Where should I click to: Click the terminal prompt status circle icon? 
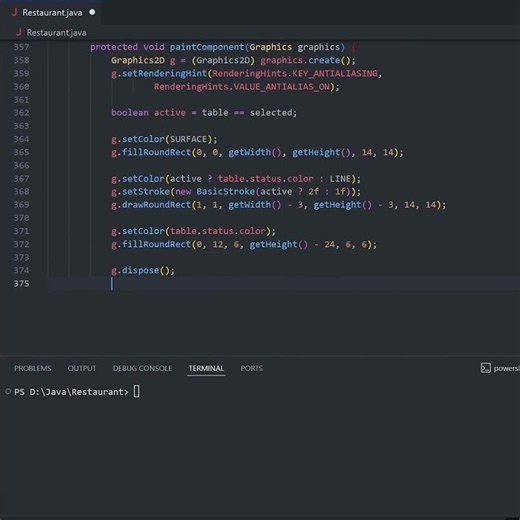(8, 392)
